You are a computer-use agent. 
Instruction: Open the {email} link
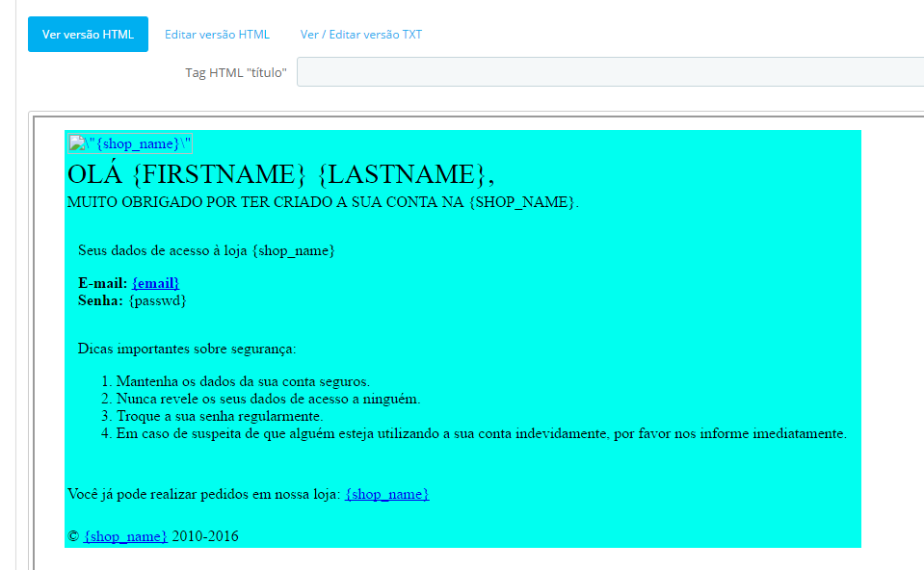(x=155, y=283)
